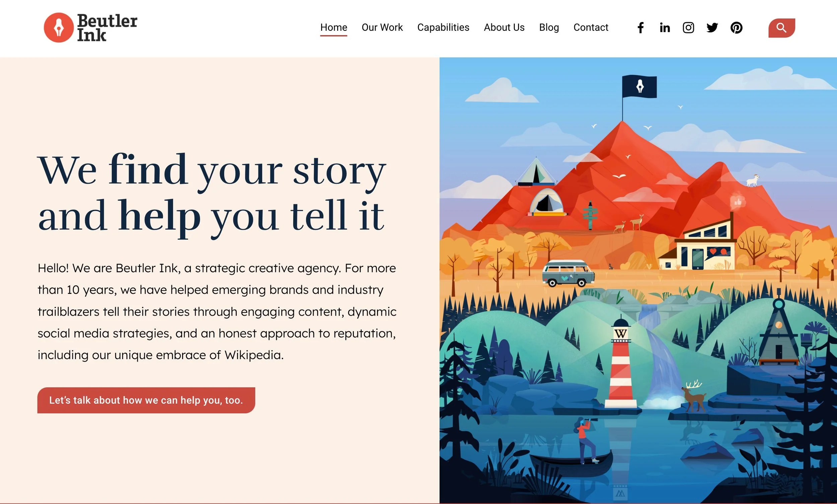The width and height of the screenshot is (837, 504).
Task: Go to the About Us page
Action: tap(504, 27)
